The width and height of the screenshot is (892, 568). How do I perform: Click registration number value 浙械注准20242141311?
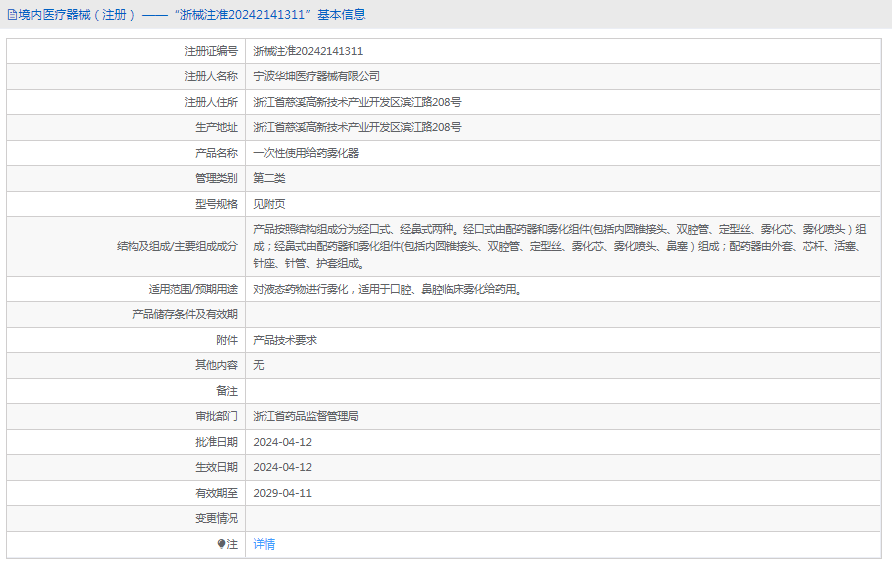point(308,51)
